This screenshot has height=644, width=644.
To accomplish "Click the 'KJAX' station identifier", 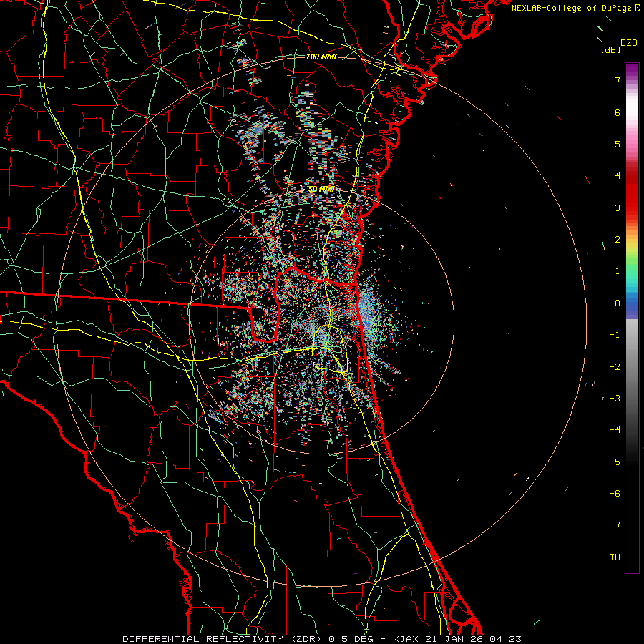I will [x=405, y=639].
